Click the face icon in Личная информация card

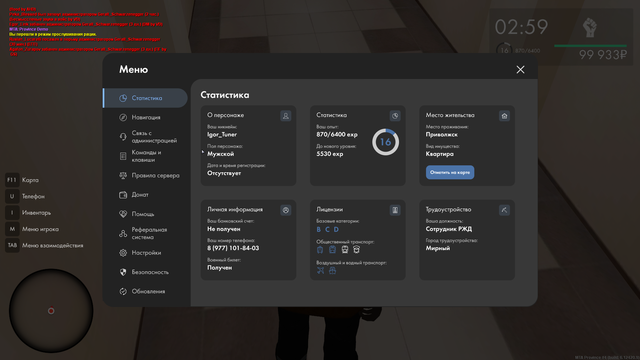coord(286,210)
